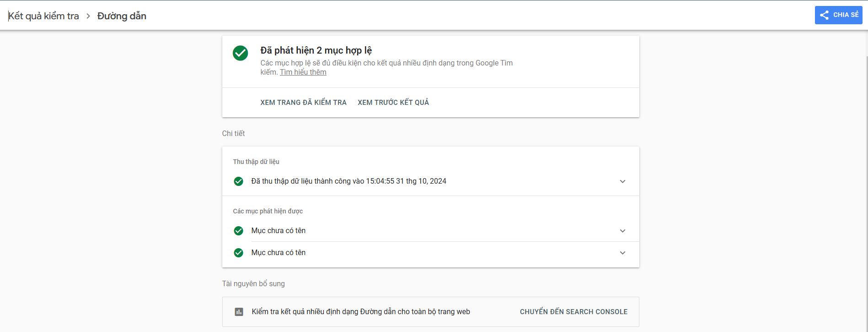Screen dimensions: 868x332
Task: Click green check of first Mục chưa có tên
Action: (238, 231)
